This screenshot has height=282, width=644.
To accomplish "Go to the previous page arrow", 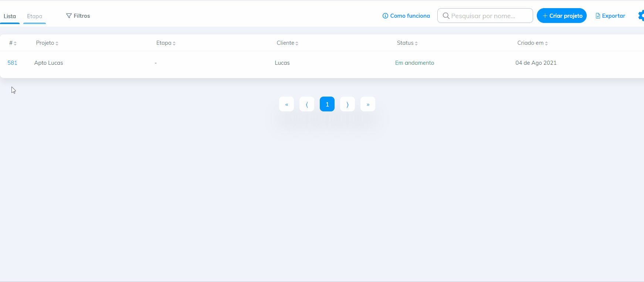I will (307, 104).
